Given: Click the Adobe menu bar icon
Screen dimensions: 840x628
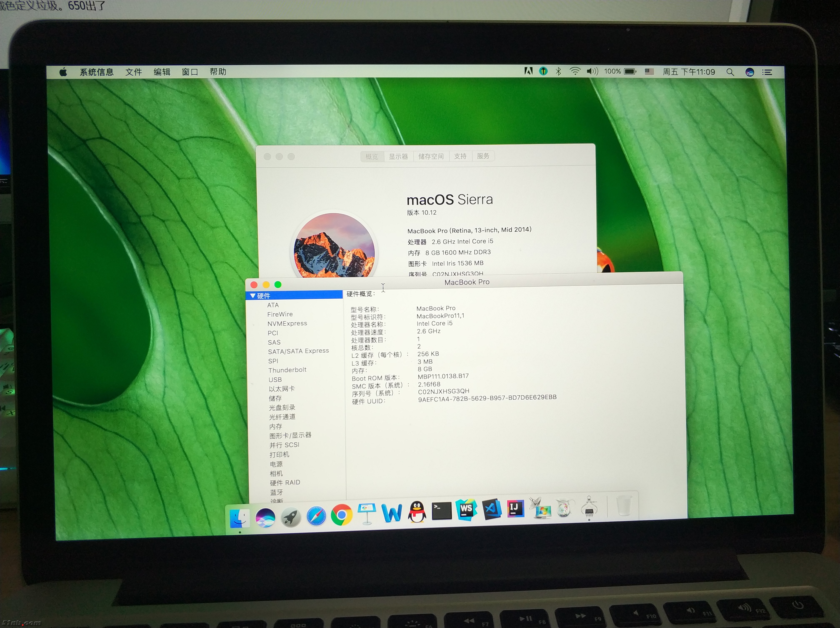Looking at the screenshot, I should [x=528, y=71].
